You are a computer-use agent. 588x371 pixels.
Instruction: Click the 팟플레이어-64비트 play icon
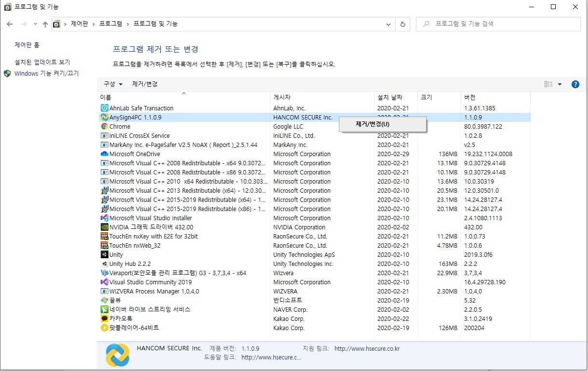pos(105,328)
